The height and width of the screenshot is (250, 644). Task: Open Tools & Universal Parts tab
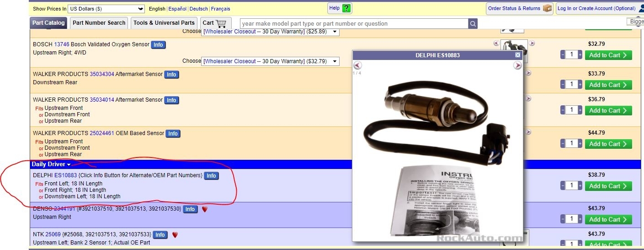click(164, 23)
